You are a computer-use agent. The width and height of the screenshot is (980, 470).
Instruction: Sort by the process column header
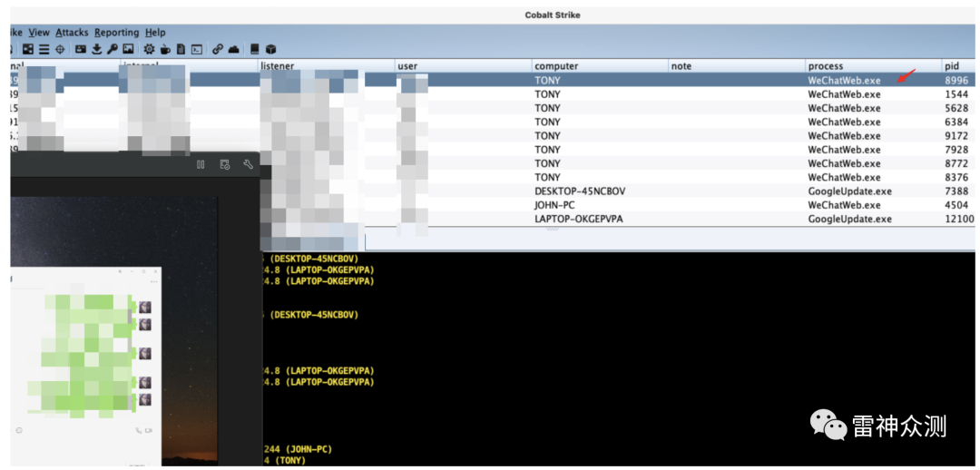click(x=874, y=65)
